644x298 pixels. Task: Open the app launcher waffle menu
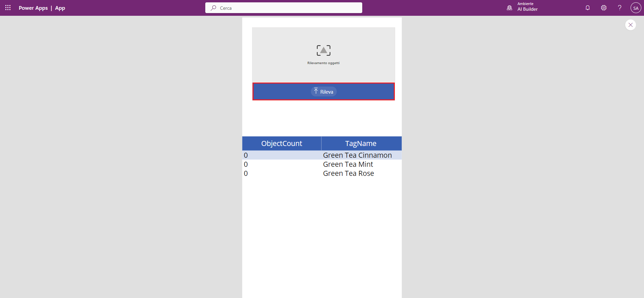click(x=8, y=8)
